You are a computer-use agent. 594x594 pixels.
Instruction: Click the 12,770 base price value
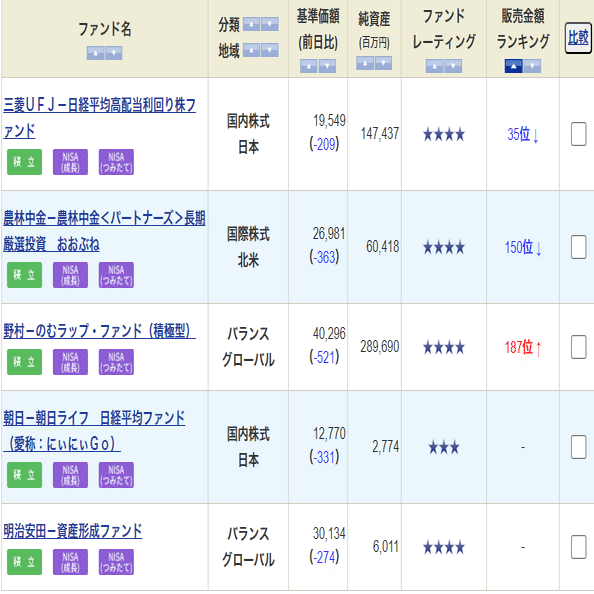[x=329, y=433]
